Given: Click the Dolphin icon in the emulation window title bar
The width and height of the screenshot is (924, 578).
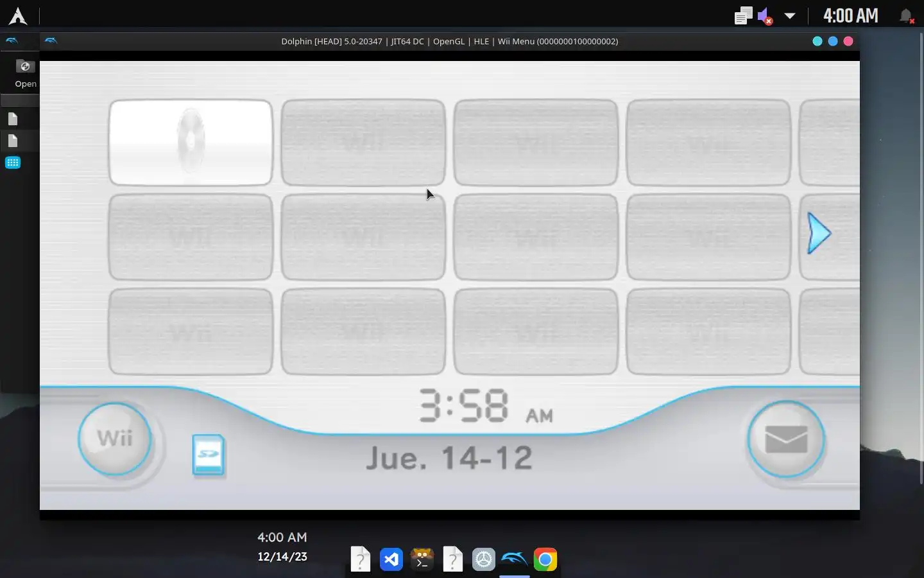Looking at the screenshot, I should 51,41.
